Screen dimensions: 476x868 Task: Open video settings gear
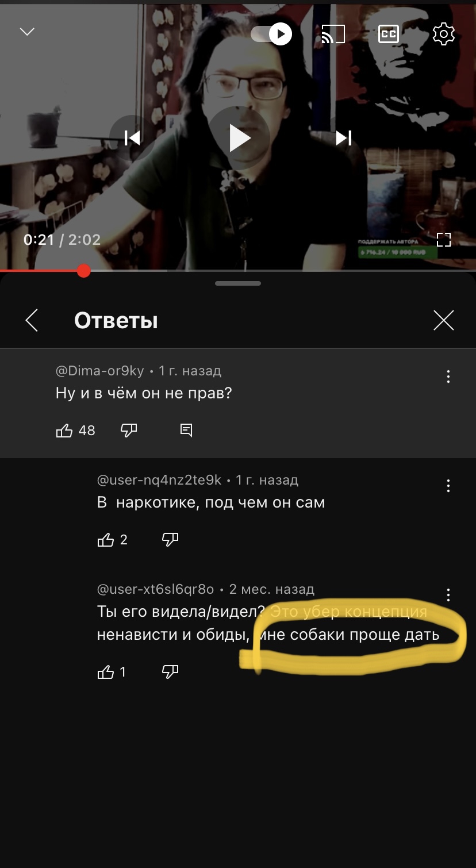pos(444,34)
